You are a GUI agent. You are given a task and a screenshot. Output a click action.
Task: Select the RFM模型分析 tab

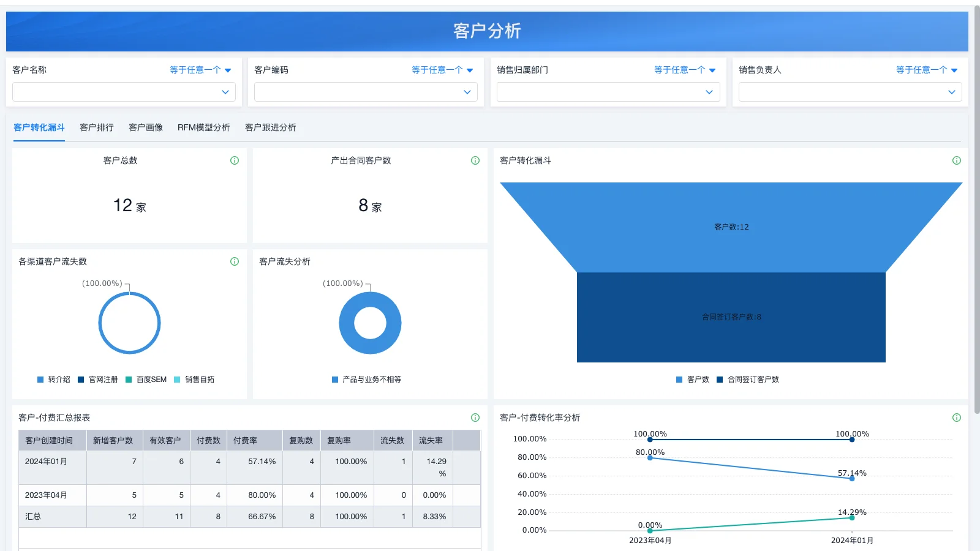(203, 127)
